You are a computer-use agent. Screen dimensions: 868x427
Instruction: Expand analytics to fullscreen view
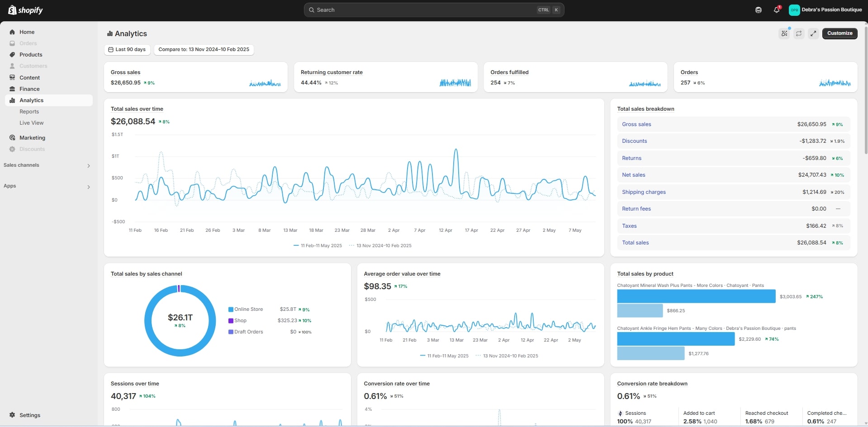click(x=813, y=33)
